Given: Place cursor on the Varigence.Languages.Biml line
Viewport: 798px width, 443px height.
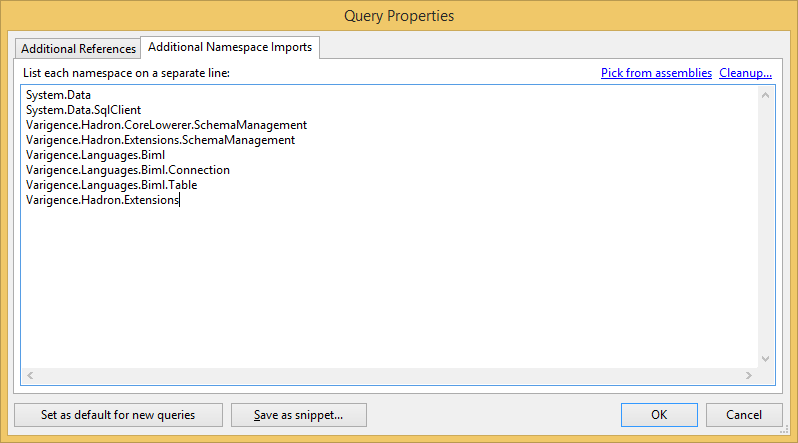Looking at the screenshot, I should click(x=95, y=155).
